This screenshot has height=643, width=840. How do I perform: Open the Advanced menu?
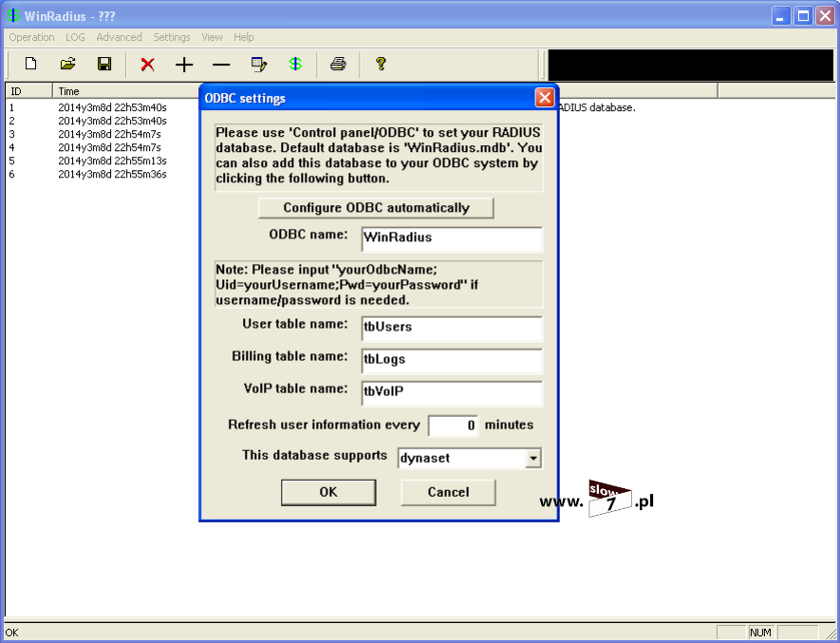click(x=119, y=37)
